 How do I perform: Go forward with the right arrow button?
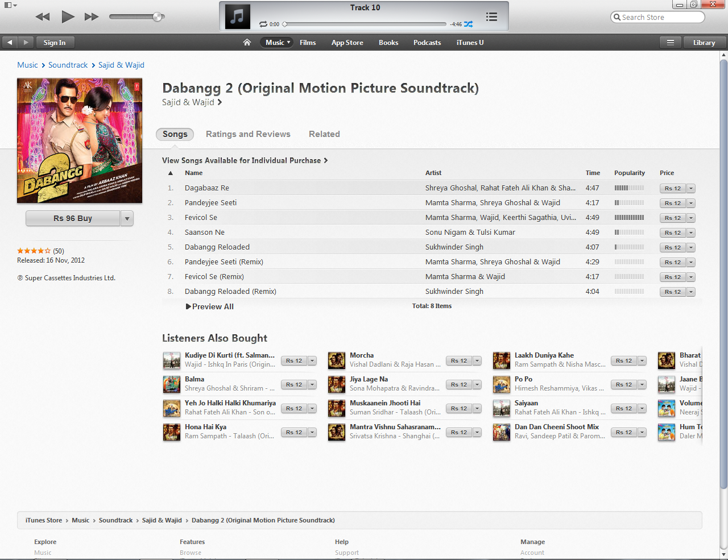coord(26,43)
